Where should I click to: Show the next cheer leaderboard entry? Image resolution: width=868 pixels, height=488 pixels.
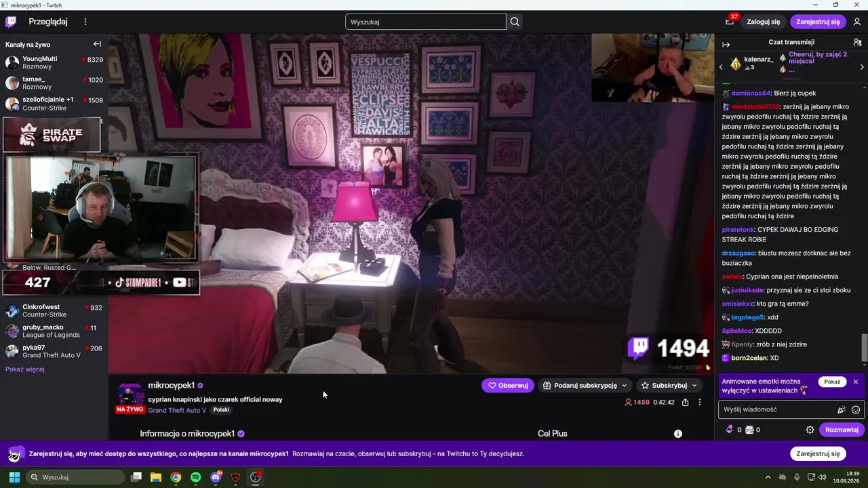pyautogui.click(x=862, y=67)
